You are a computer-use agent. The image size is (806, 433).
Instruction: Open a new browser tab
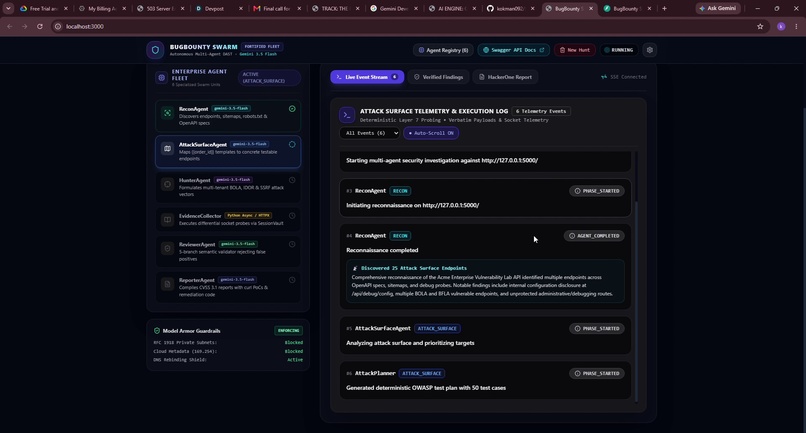tap(664, 9)
